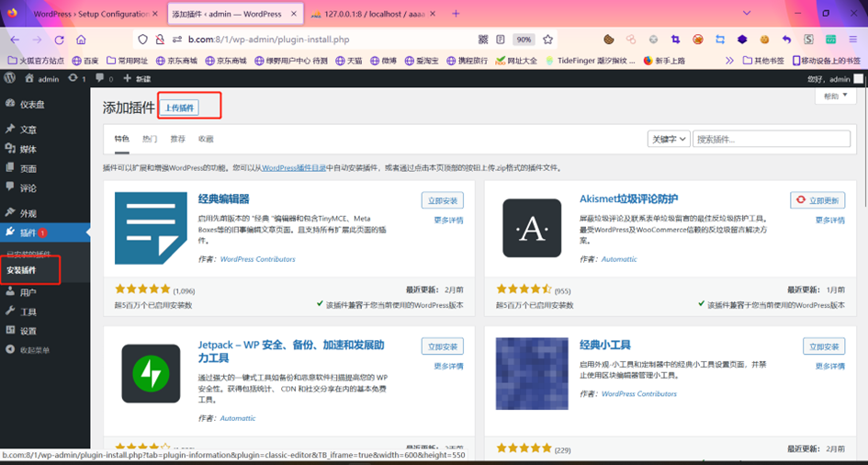
Task: Click the shield tracking protection icon
Action: [x=142, y=40]
